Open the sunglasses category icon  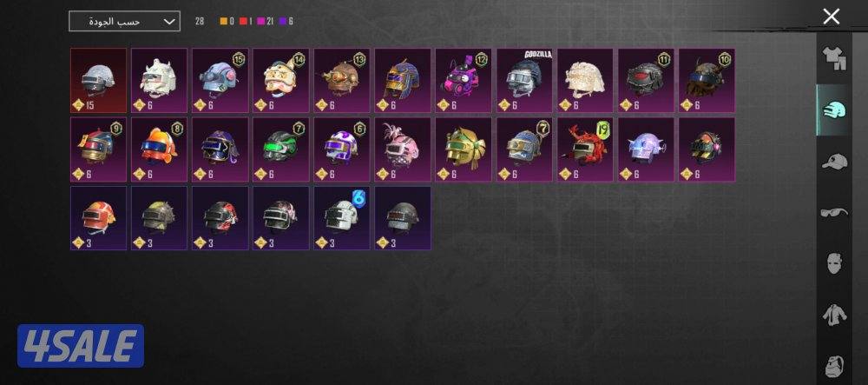tap(834, 212)
